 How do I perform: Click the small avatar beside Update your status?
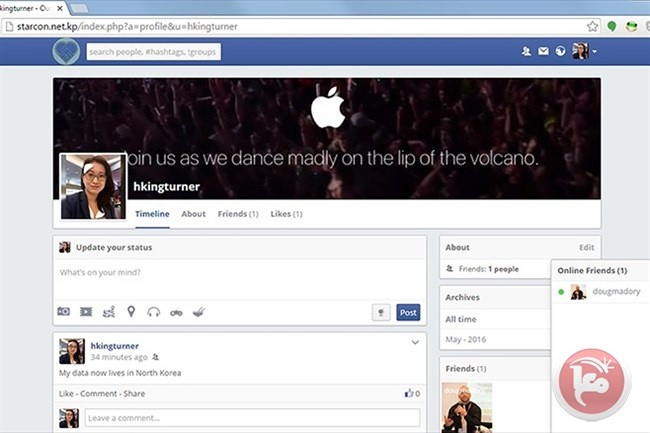click(65, 247)
